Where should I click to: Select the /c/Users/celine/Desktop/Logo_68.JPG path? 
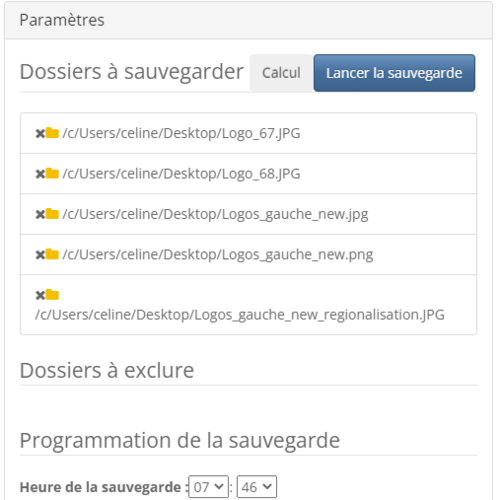tap(181, 174)
